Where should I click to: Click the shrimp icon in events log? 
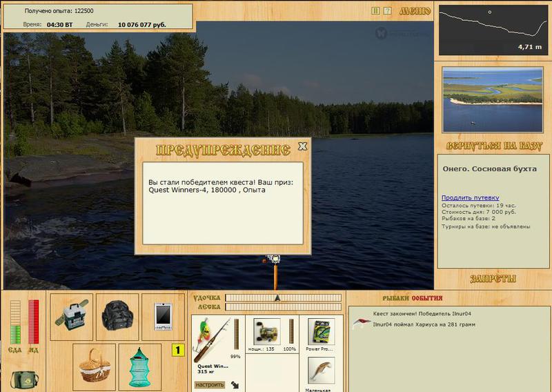point(362,322)
